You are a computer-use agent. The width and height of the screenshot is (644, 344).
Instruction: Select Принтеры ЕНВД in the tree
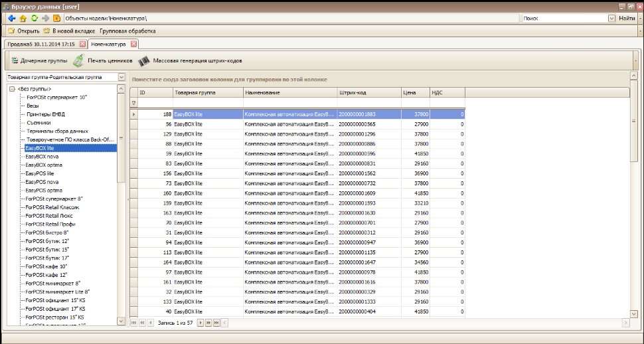(x=46, y=114)
